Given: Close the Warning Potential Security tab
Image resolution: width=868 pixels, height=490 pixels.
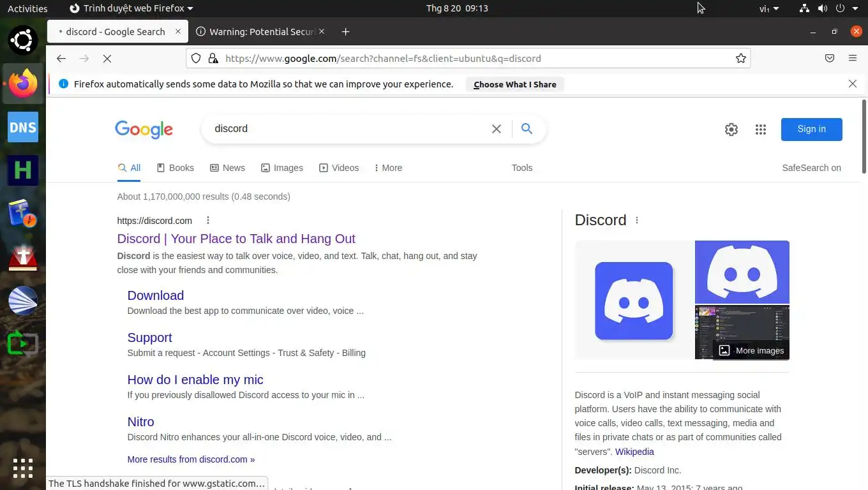Looking at the screenshot, I should (322, 31).
